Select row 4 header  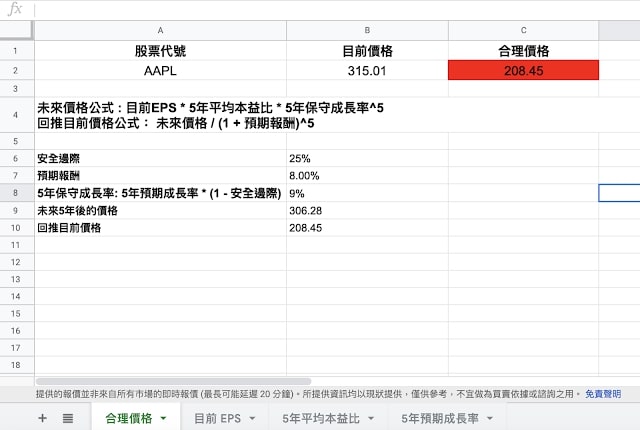tap(15, 115)
